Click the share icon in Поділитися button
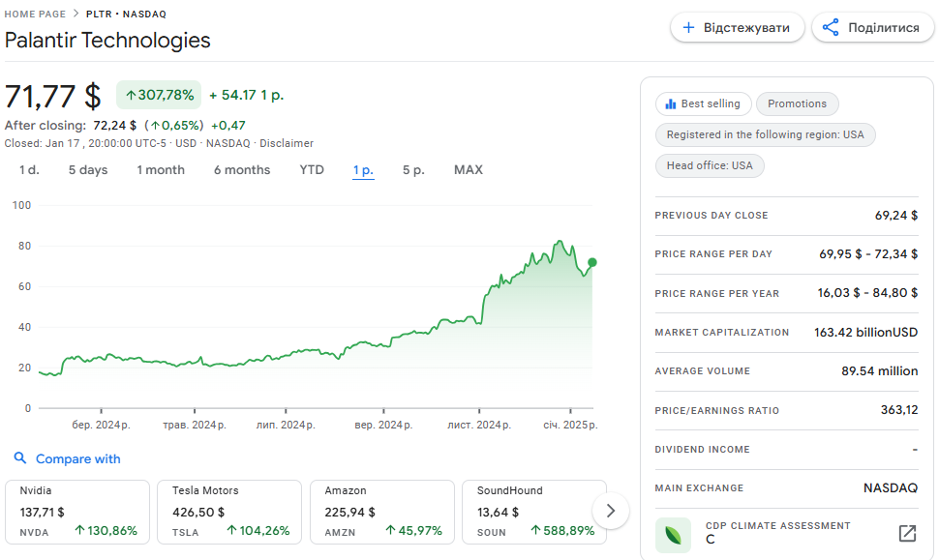This screenshot has width=939, height=560. click(x=830, y=27)
